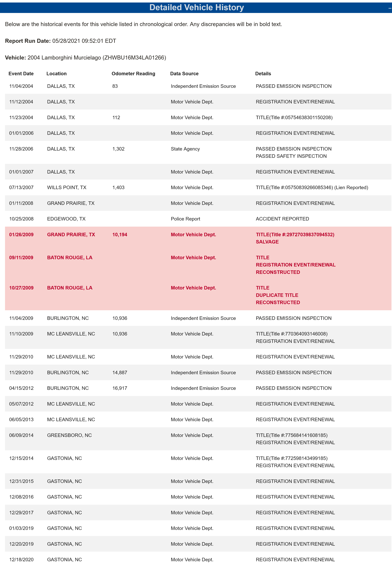The width and height of the screenshot is (392, 566).
Task: Click the Details column header
Action: pyautogui.click(x=263, y=73)
